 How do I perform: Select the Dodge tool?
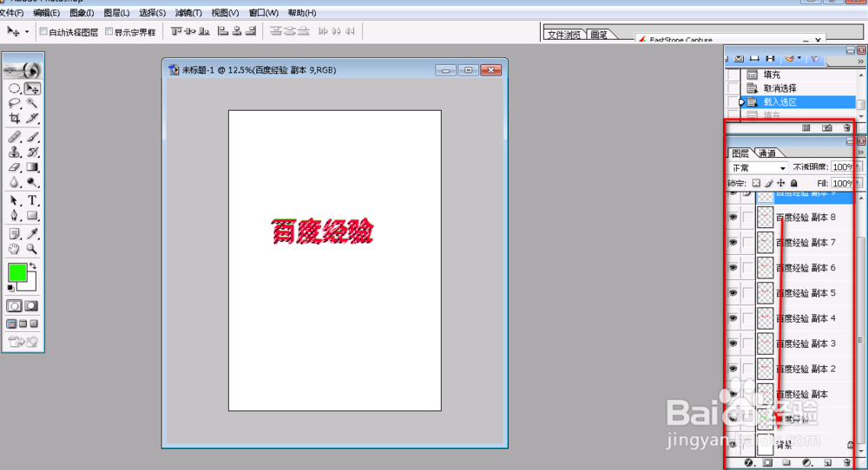pyautogui.click(x=32, y=182)
